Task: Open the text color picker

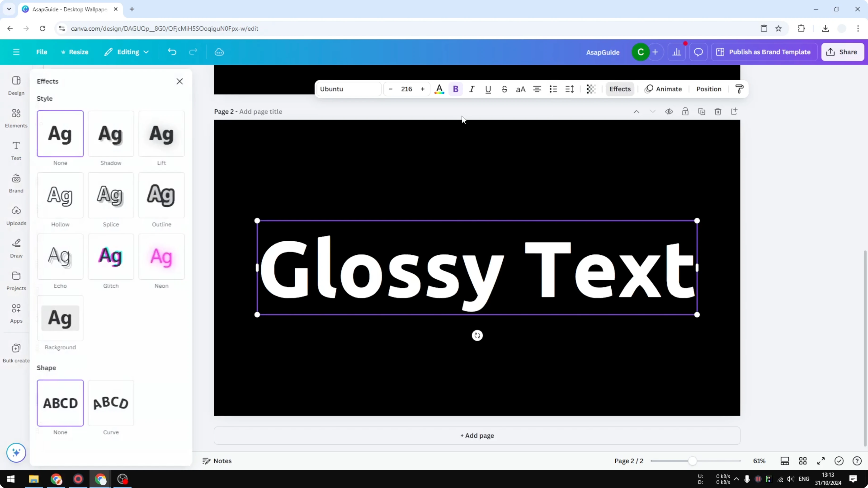Action: [x=439, y=89]
